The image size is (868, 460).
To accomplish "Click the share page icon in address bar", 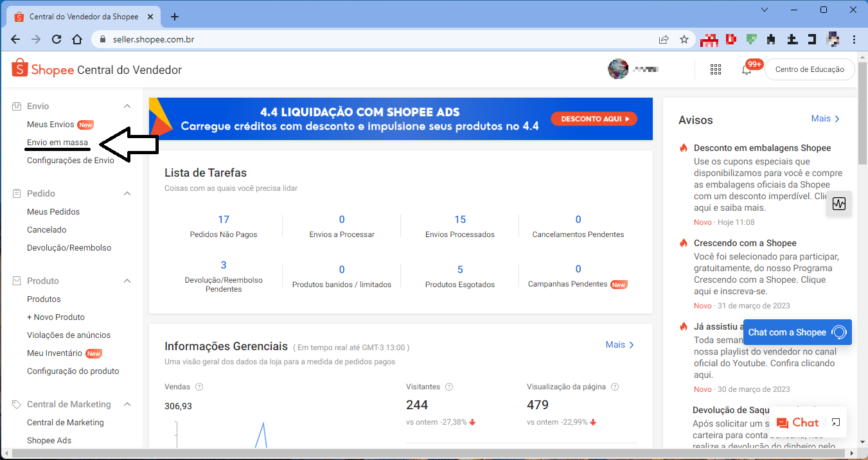I will pyautogui.click(x=664, y=39).
